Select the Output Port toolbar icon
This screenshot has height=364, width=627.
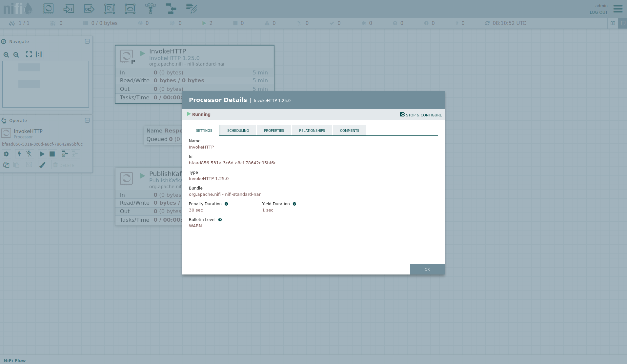89,9
